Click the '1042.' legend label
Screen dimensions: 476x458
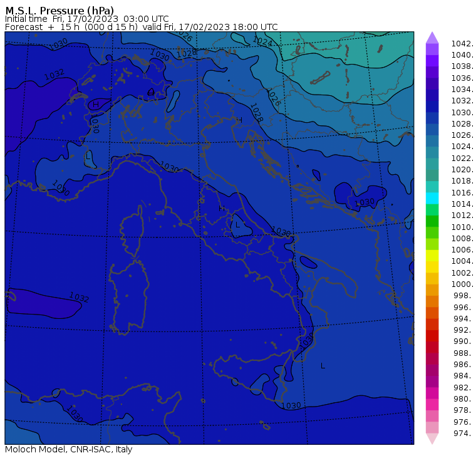(x=462, y=44)
